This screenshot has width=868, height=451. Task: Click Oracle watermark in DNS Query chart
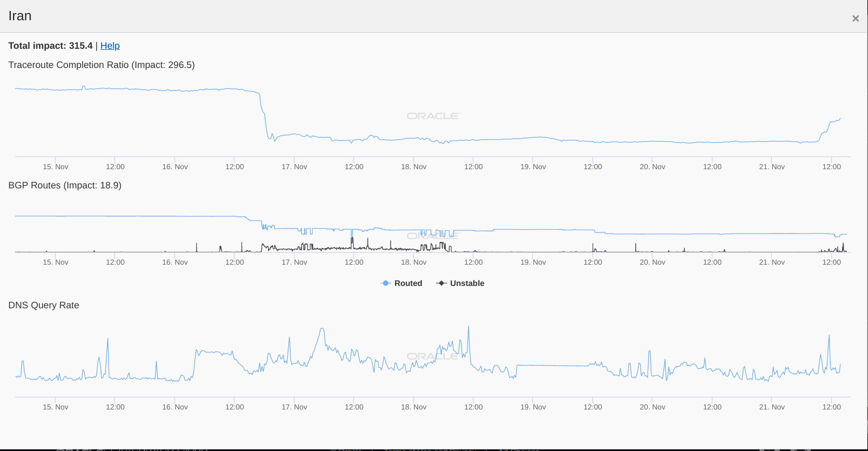(433, 357)
